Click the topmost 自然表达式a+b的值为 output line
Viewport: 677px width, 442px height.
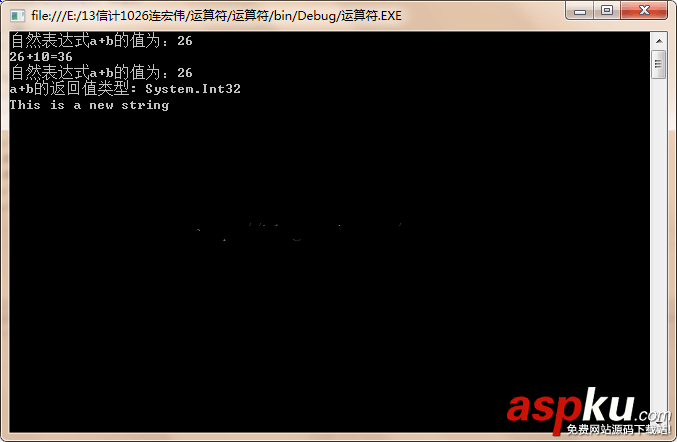101,41
